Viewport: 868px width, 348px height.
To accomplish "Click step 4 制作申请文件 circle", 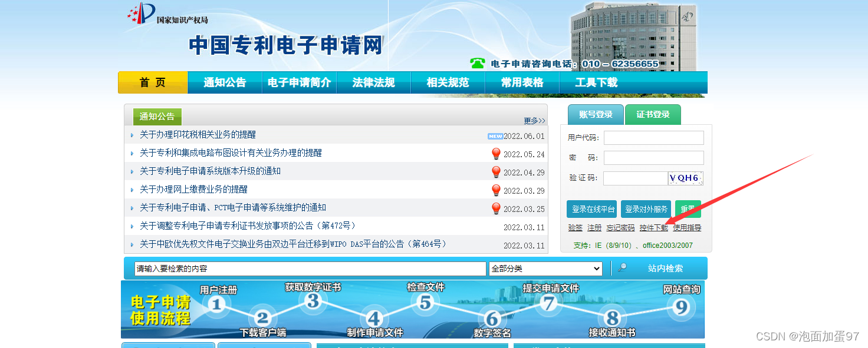I will click(x=374, y=319).
